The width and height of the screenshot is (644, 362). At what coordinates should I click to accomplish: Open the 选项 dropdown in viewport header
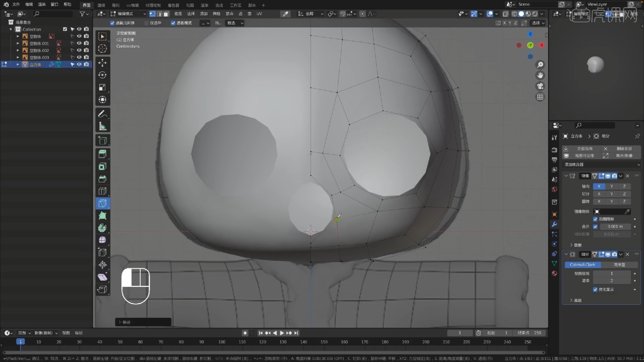coord(538,23)
